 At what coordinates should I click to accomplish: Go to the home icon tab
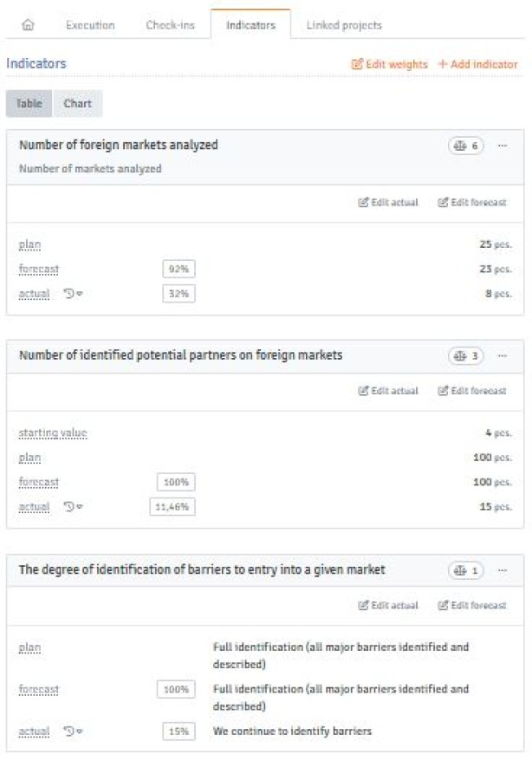(27, 25)
